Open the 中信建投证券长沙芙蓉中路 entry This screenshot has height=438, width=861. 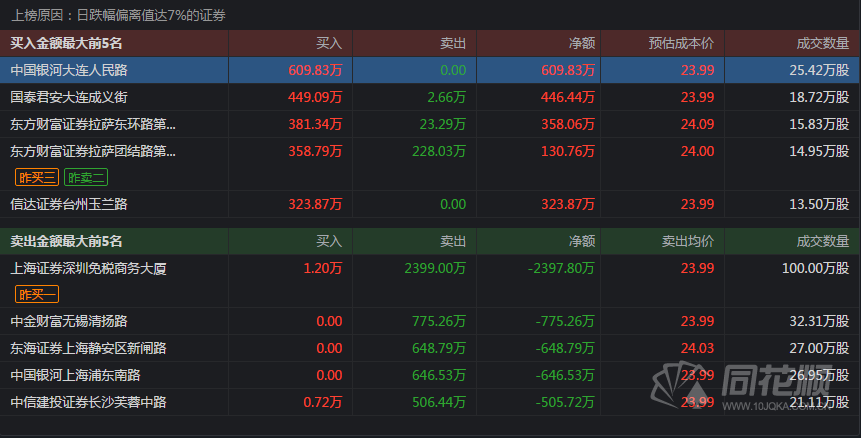(x=88, y=402)
